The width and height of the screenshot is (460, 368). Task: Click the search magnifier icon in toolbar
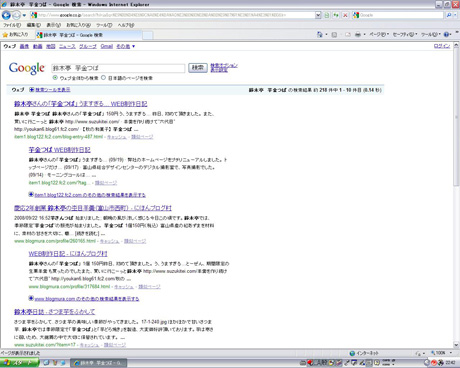click(449, 15)
